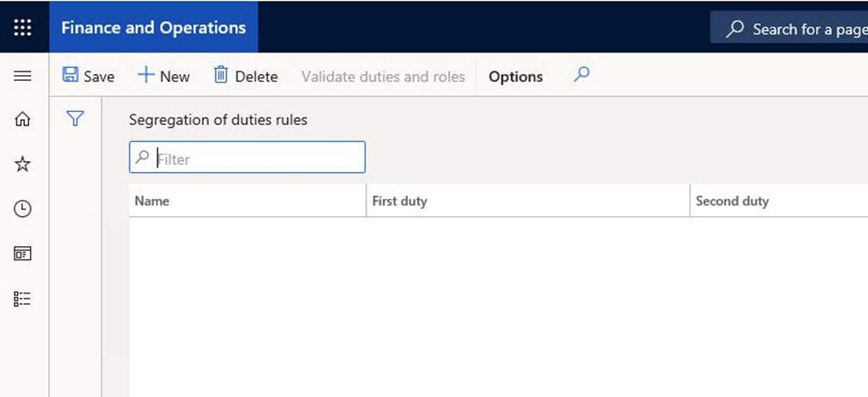The image size is (868, 397).
Task: Delete the selected rule
Action: [x=246, y=76]
